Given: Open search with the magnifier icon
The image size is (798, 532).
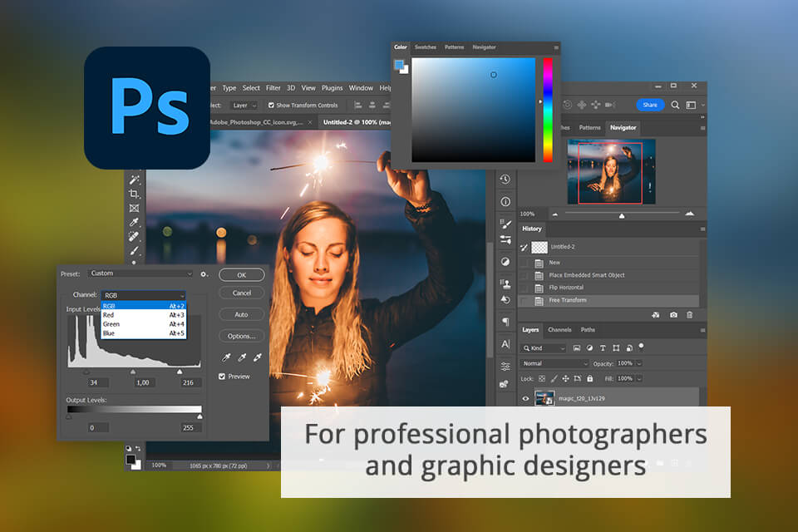Looking at the screenshot, I should [675, 105].
